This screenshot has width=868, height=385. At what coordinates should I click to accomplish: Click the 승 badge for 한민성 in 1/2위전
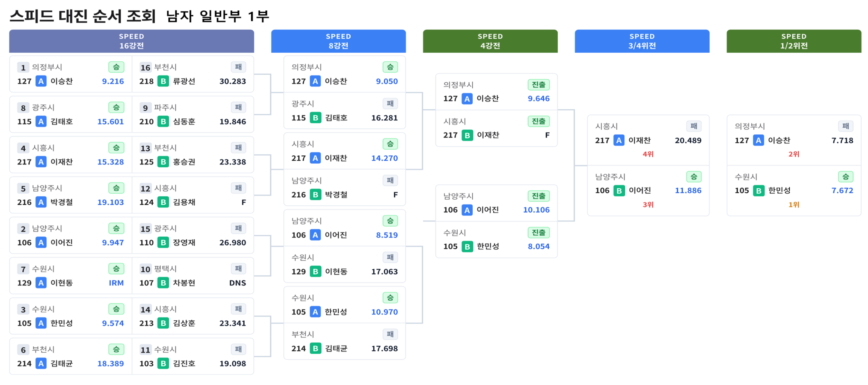(845, 177)
